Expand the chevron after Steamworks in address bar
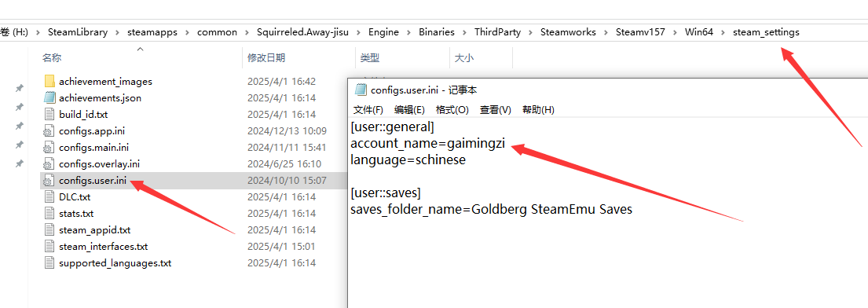This screenshot has width=868, height=308. (x=606, y=32)
